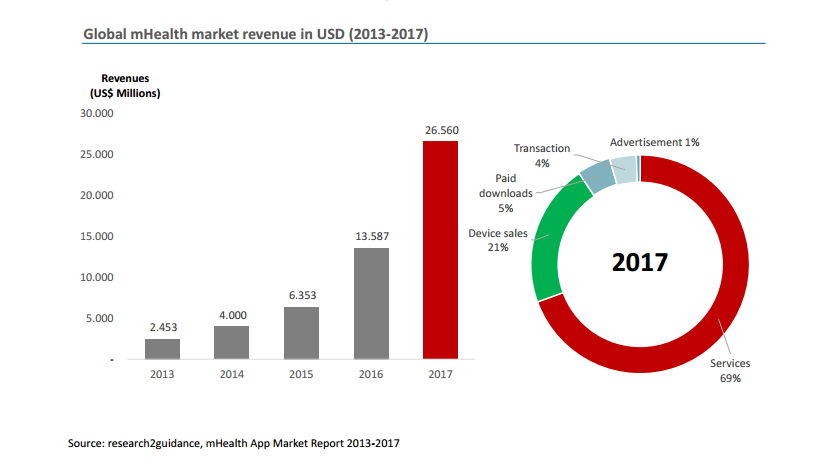
Task: Click the research2guidance source citation
Action: point(239,442)
